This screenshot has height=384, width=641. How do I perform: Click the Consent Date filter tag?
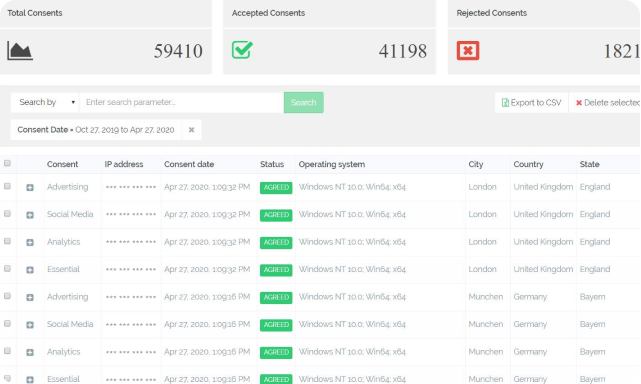96,130
